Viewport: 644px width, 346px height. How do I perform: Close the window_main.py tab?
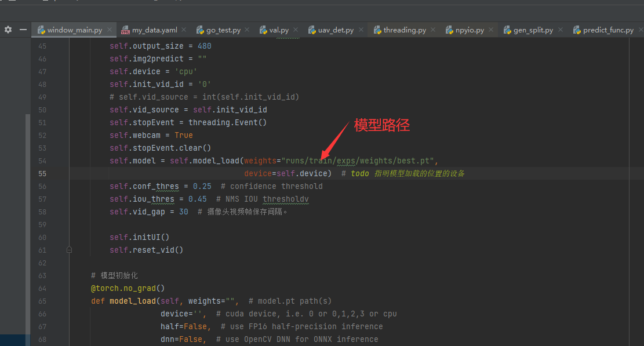[x=110, y=30]
